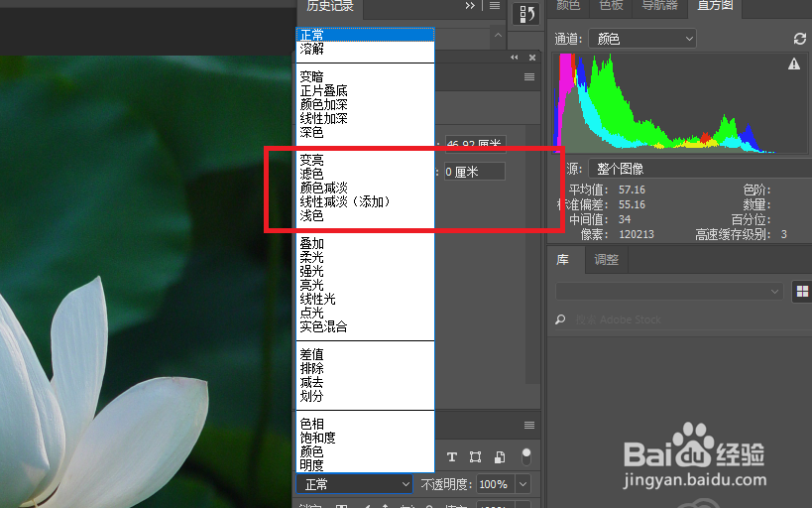
Task: Filter layers by shape layers icon
Action: 475,456
